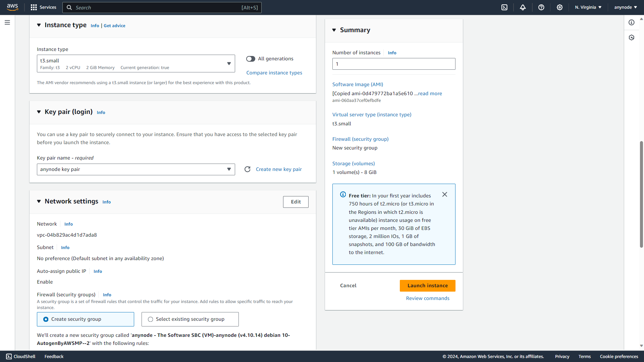Screen dimensions: 644x362
Task: Open the hamburger navigation menu
Action: (7, 22)
